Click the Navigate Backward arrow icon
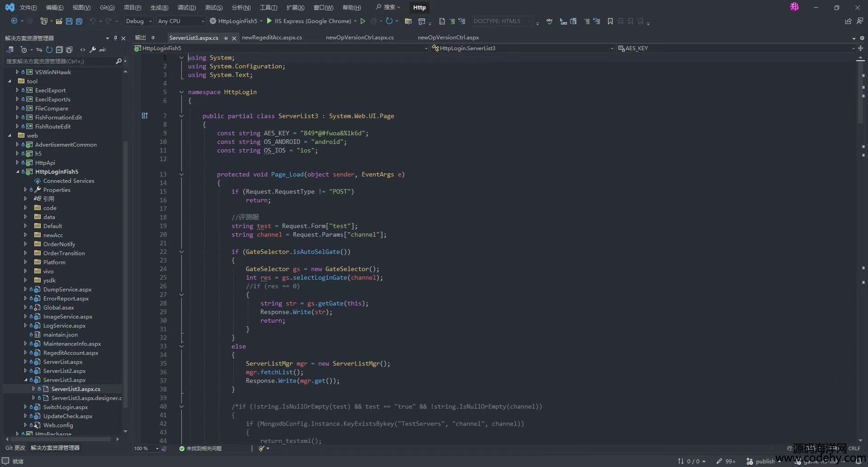Image resolution: width=868 pixels, height=467 pixels. (x=14, y=21)
